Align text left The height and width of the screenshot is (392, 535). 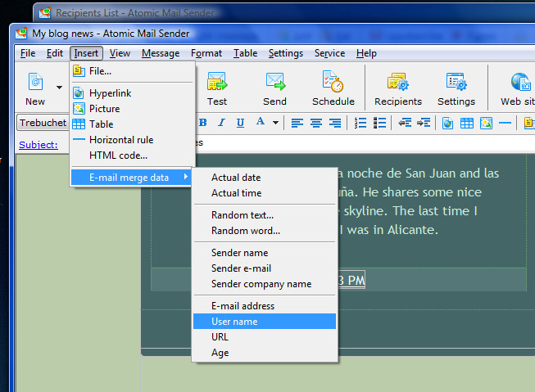click(x=297, y=123)
